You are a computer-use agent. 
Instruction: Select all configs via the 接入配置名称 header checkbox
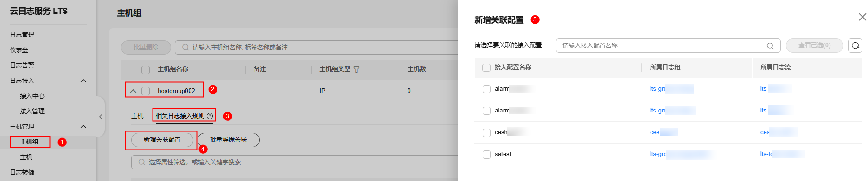486,68
